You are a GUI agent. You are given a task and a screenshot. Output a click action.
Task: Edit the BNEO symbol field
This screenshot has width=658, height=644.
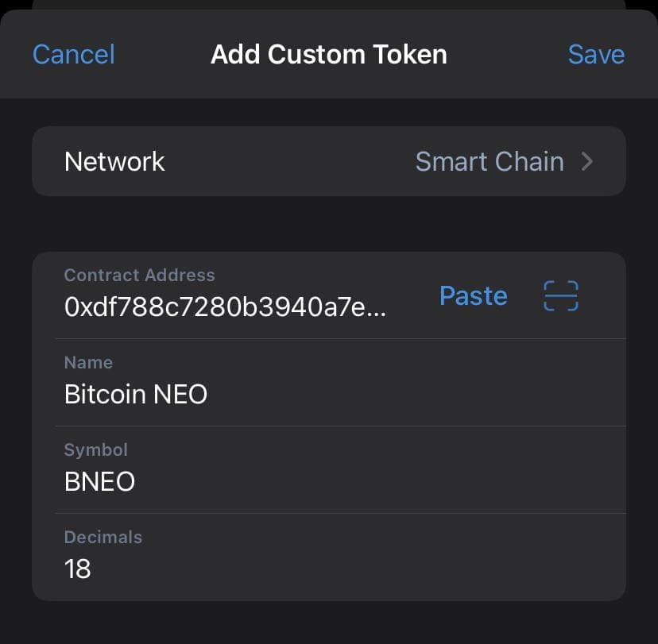point(99,481)
